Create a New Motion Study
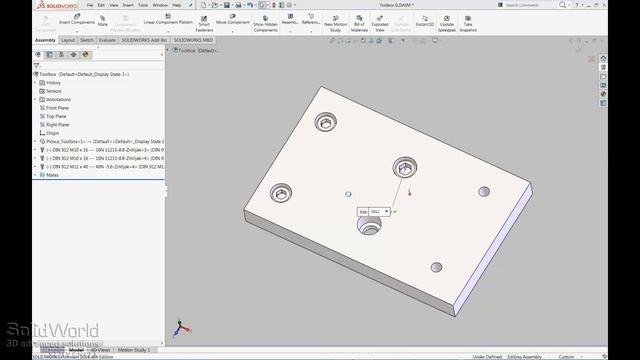The image size is (640, 360). [x=336, y=24]
